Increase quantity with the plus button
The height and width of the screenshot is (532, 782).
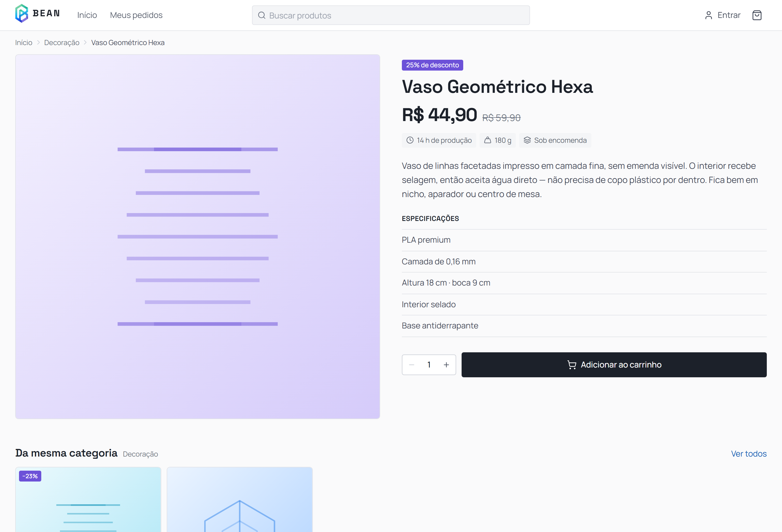click(x=446, y=365)
